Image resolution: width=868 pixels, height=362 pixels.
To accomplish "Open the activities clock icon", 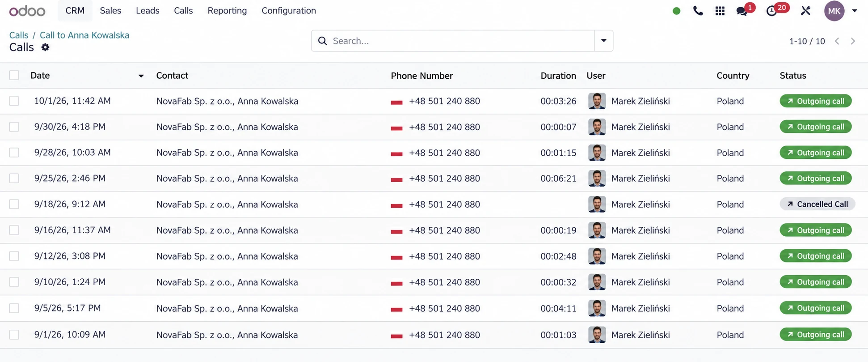I will tap(771, 11).
